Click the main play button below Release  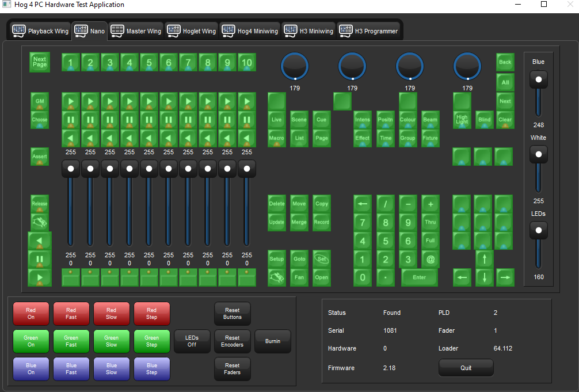[x=40, y=277]
